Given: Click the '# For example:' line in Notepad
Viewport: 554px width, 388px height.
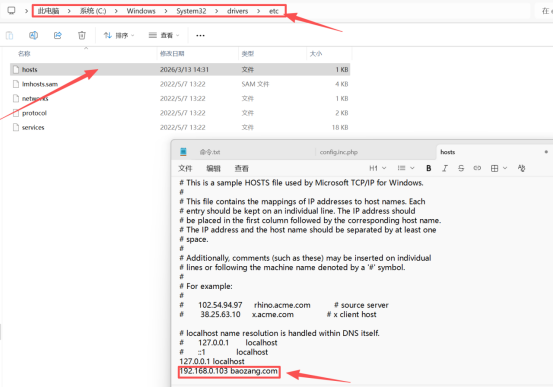Looking at the screenshot, I should tap(206, 286).
